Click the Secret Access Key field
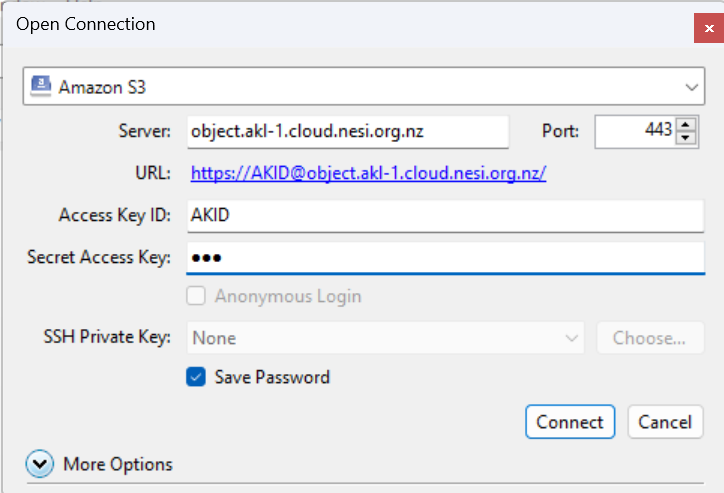 445,258
